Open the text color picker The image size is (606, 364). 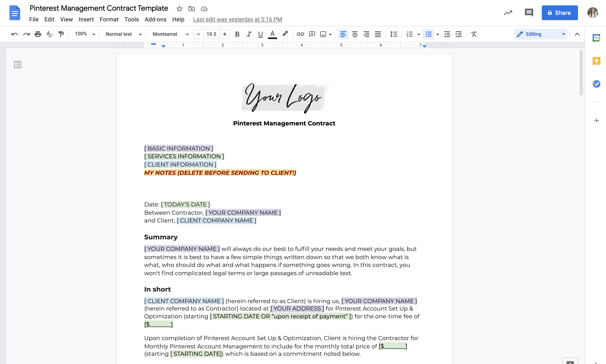point(272,34)
